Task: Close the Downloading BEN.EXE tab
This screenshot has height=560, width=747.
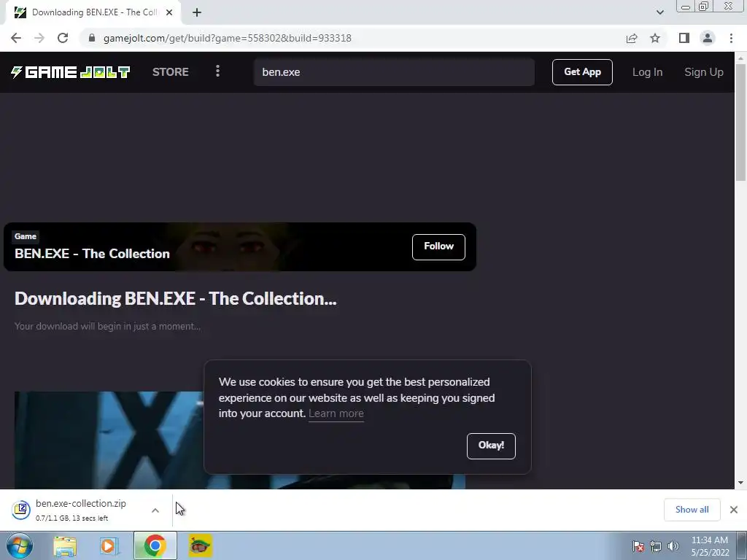Action: (x=169, y=12)
